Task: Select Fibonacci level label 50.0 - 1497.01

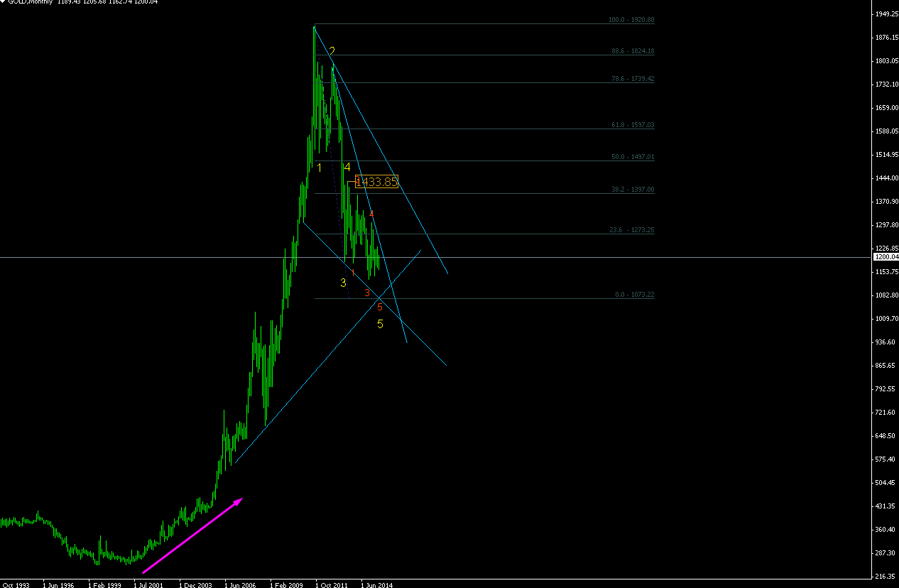Action: pyautogui.click(x=631, y=157)
